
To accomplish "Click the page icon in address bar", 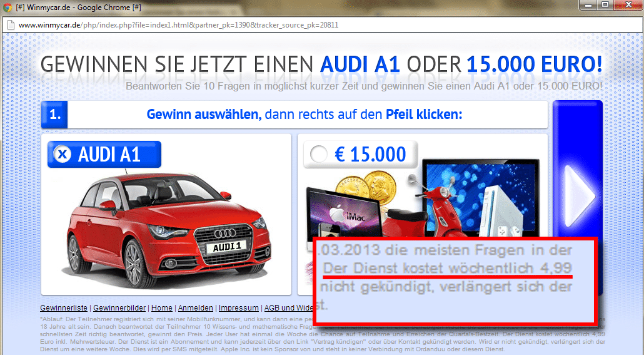I will pyautogui.click(x=10, y=25).
